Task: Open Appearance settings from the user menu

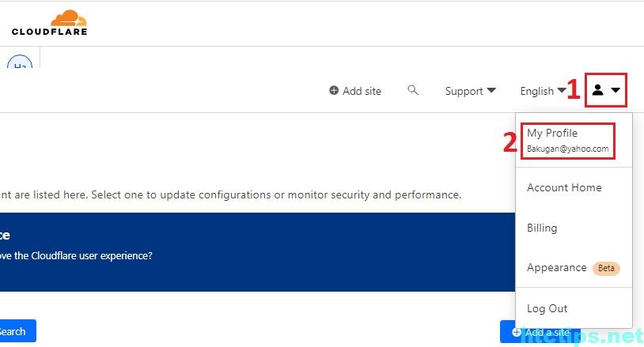Action: (x=557, y=267)
